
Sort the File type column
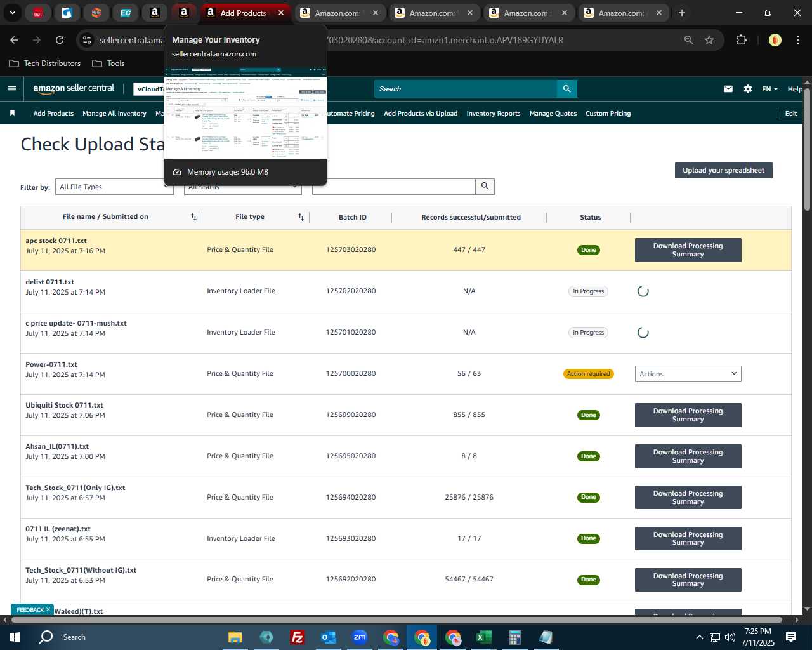coord(301,217)
